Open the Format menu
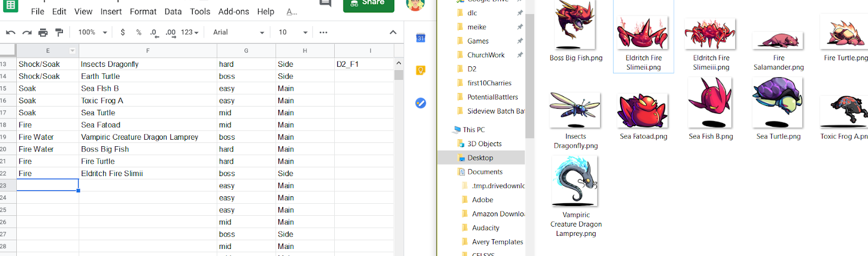 (x=143, y=11)
